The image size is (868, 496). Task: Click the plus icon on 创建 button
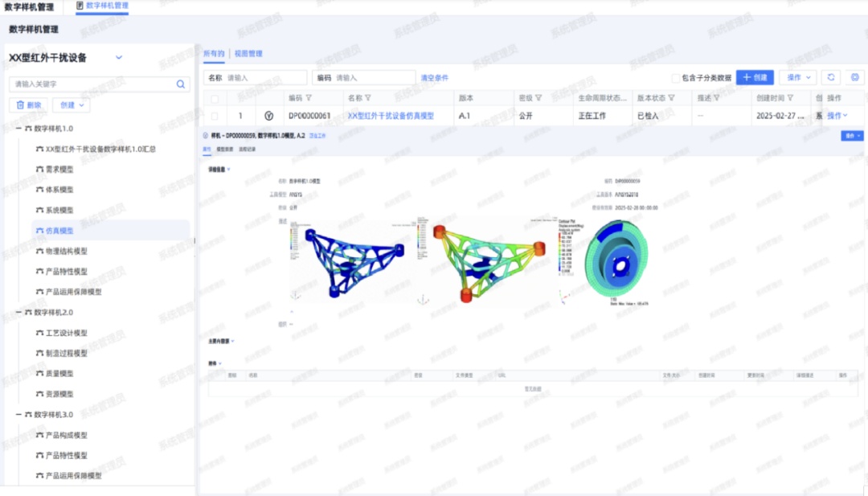747,77
